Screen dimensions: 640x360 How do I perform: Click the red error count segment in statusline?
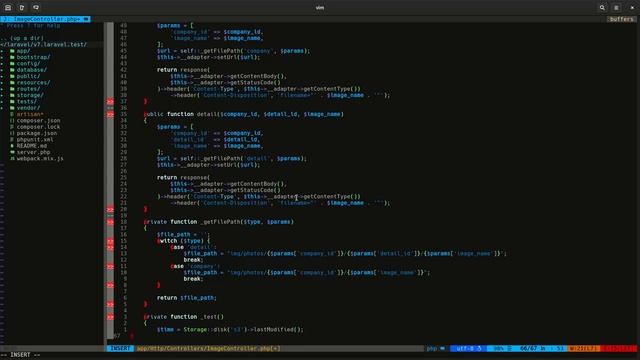click(x=619, y=348)
